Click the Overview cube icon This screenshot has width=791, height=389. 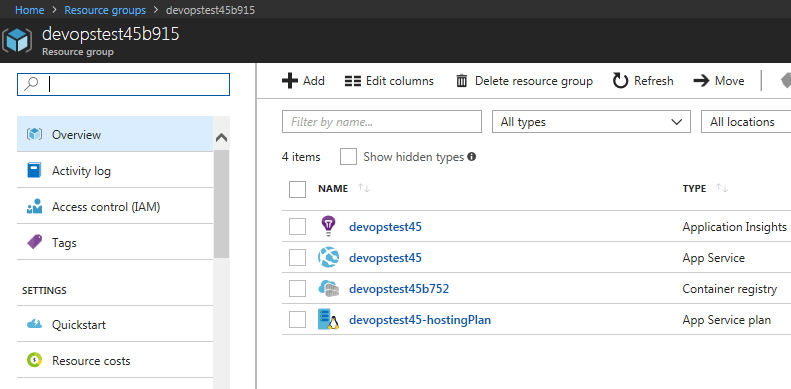[x=34, y=134]
